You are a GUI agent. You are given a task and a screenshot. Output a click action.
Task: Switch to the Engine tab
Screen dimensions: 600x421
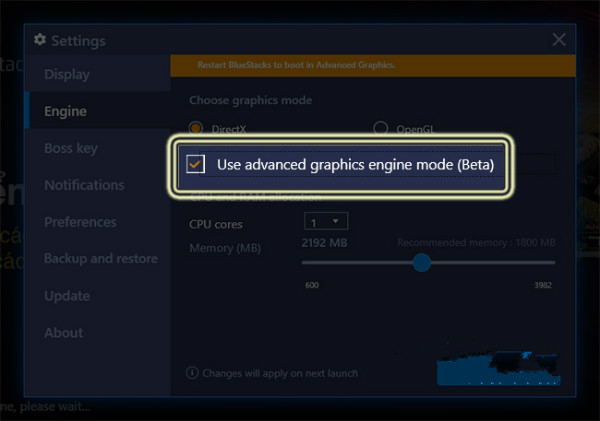[x=65, y=111]
